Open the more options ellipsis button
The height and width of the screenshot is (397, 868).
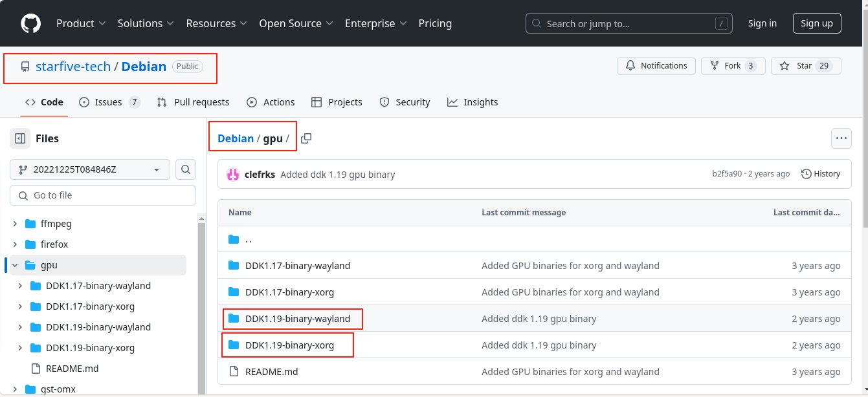pyautogui.click(x=841, y=138)
